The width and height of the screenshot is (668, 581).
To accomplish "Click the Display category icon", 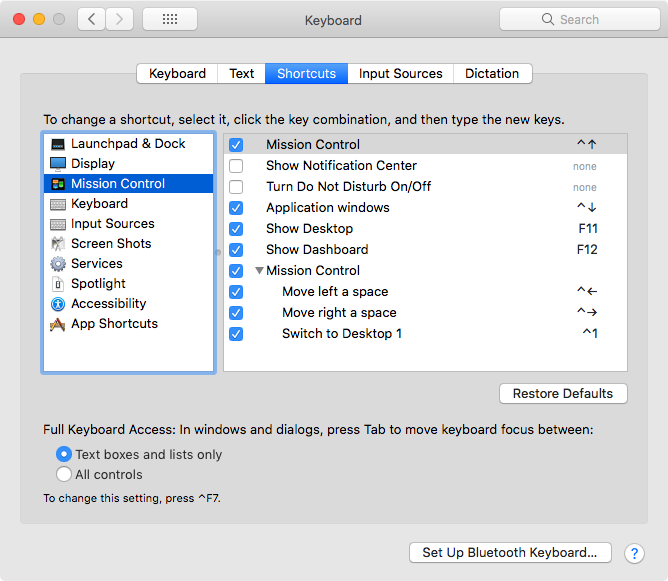I will click(58, 164).
